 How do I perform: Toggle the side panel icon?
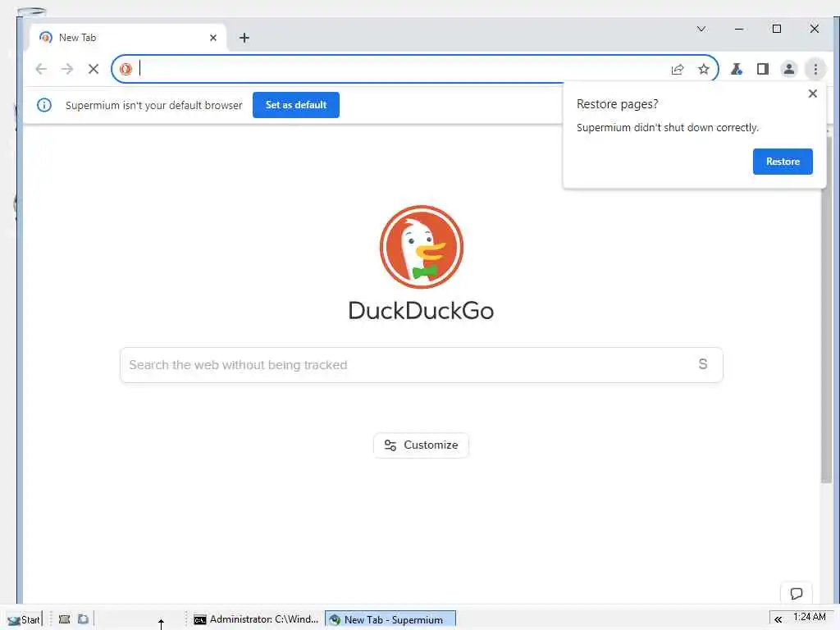pos(762,69)
